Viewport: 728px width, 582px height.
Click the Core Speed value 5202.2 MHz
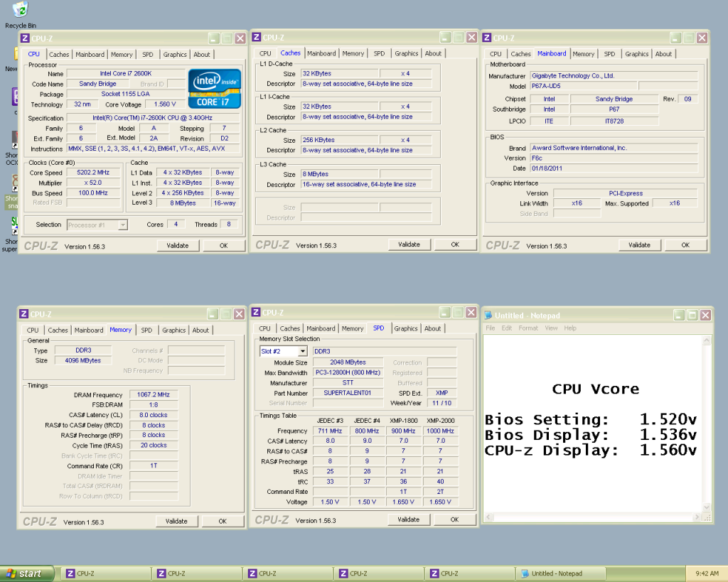(93, 173)
